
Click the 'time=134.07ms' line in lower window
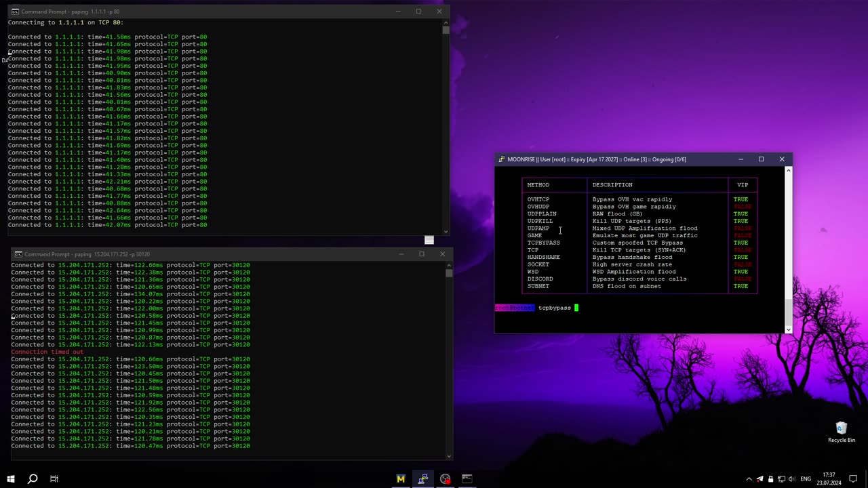coord(130,293)
